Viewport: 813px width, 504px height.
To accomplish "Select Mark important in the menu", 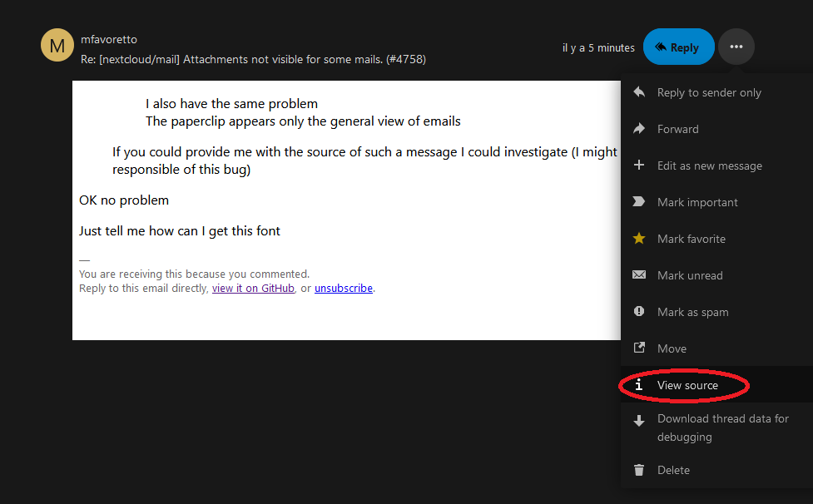I will click(716, 202).
